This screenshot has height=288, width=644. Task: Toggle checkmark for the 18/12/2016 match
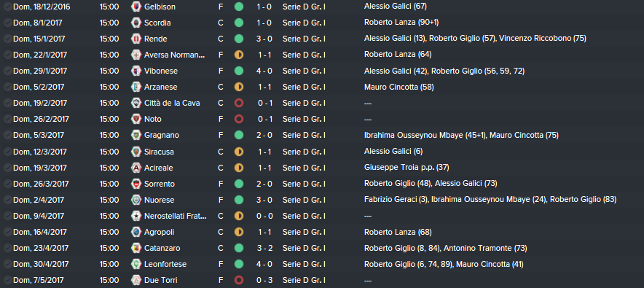tap(7, 7)
